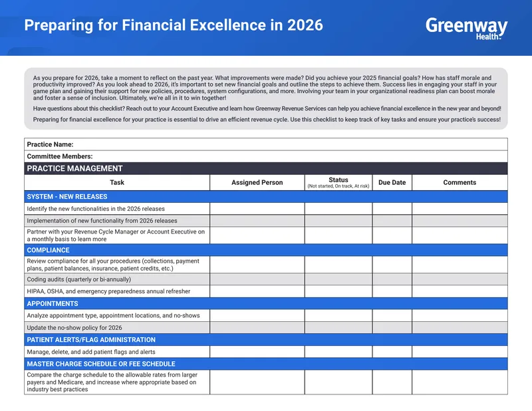Click Due Date cell for 'Identify the new functionalities'
The height and width of the screenshot is (411, 532).
[x=392, y=209]
